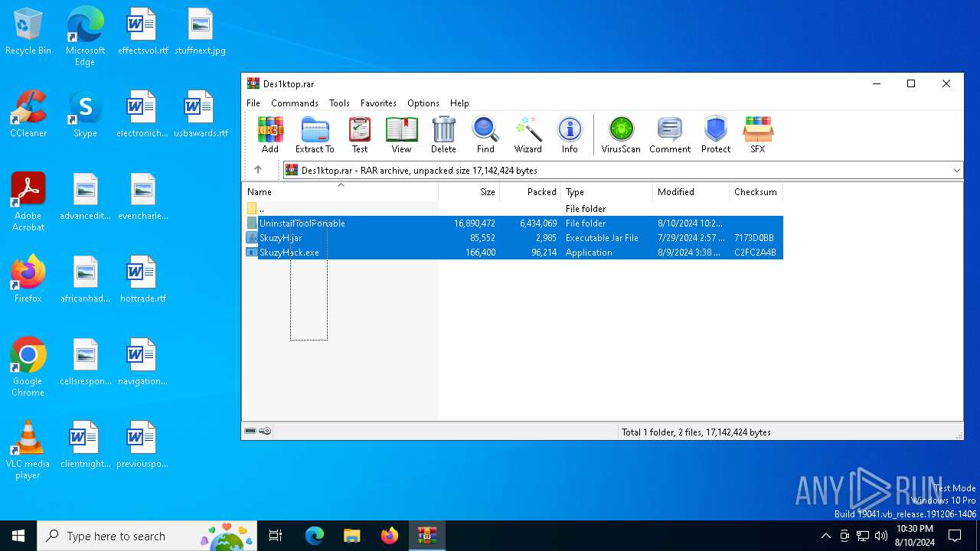Open the Find magnifier tool

coord(485,135)
